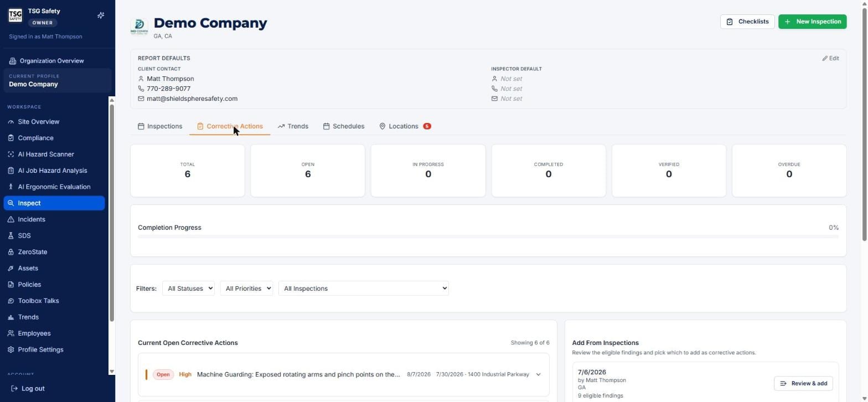The height and width of the screenshot is (402, 868).
Task: Click the Log out link
Action: point(28,389)
